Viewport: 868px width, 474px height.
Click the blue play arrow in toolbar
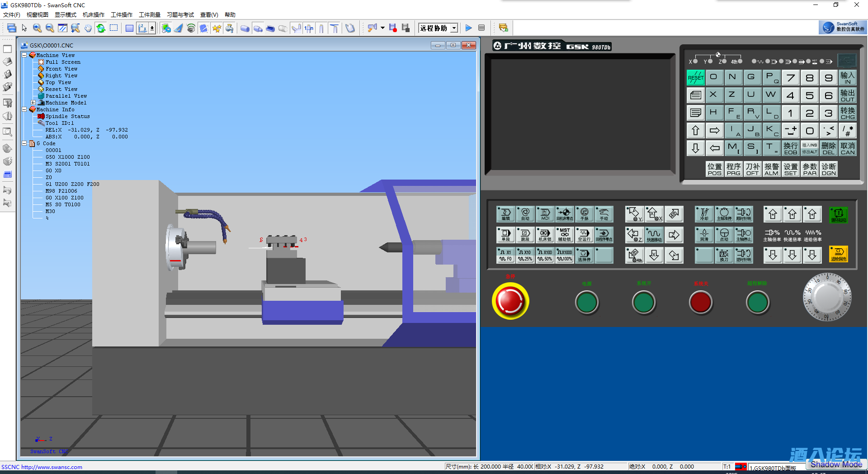coord(468,28)
